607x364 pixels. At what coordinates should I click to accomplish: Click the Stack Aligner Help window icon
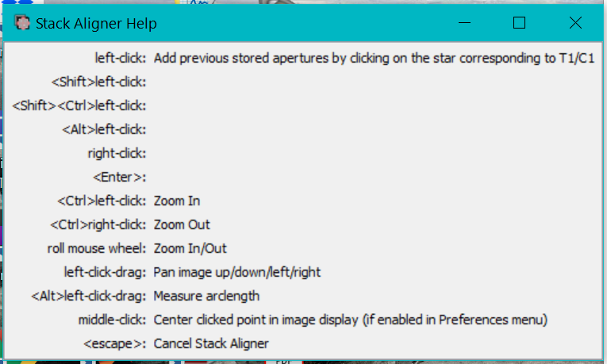pyautogui.click(x=22, y=24)
